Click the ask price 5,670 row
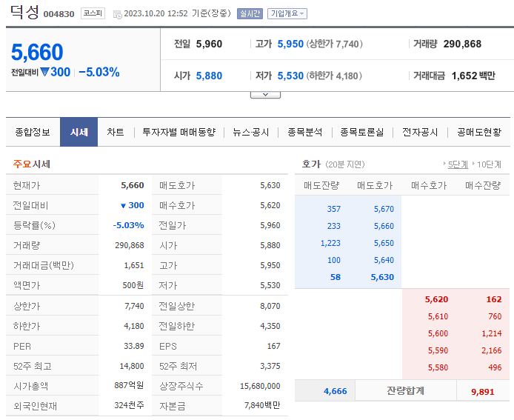This screenshot has height=420, width=514. click(384, 209)
